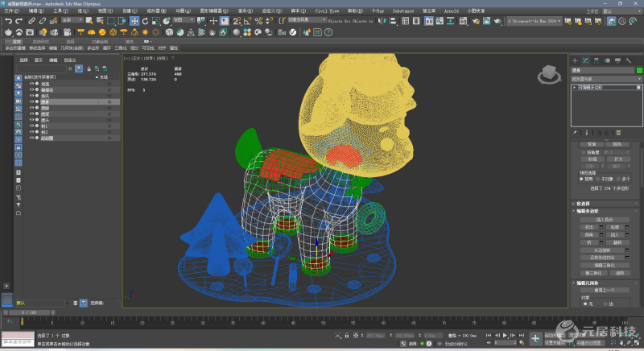Select the 多个 radio button

click(618, 179)
